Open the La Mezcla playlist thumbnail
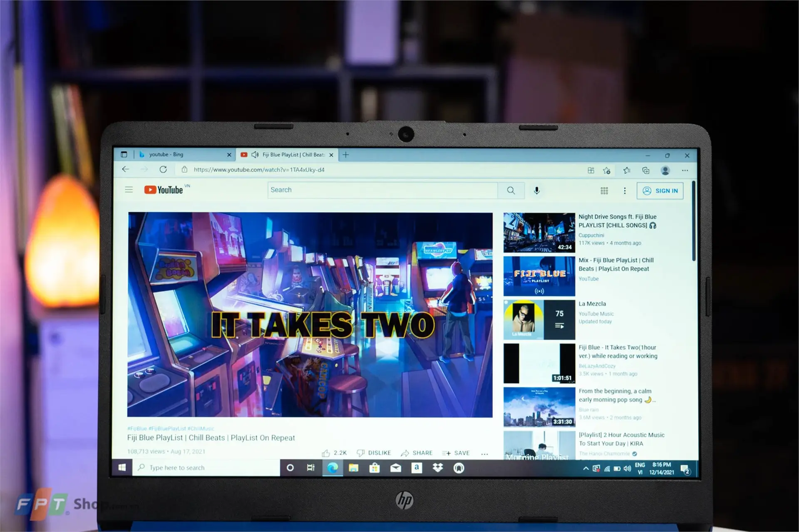 (539, 320)
